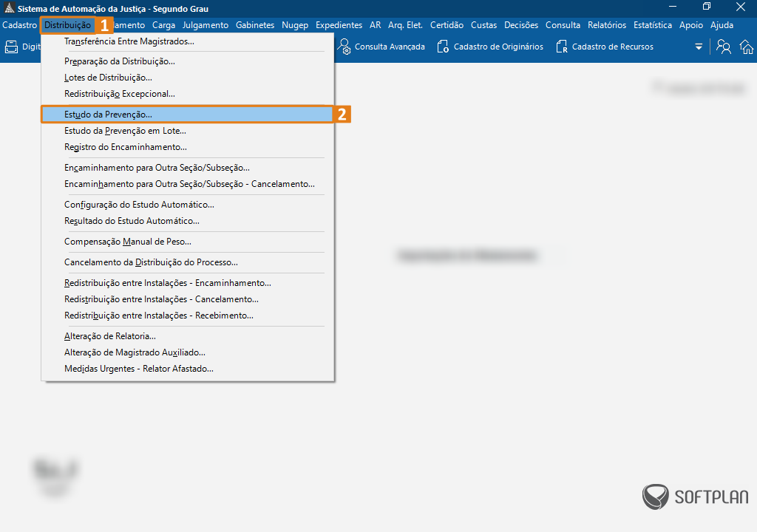This screenshot has height=532, width=757.
Task: Select Redistribuição entre Instalações - Recebimento
Action: (187, 316)
